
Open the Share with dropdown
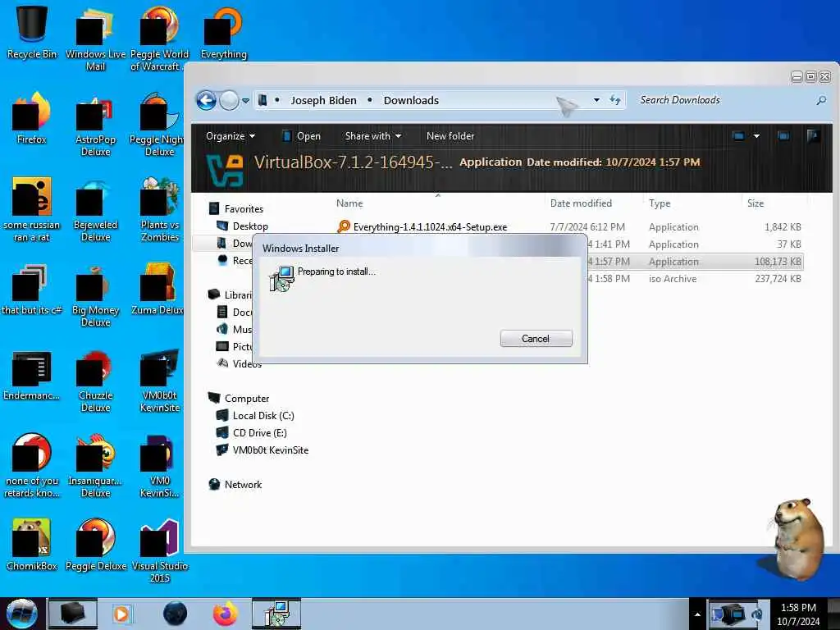[373, 136]
